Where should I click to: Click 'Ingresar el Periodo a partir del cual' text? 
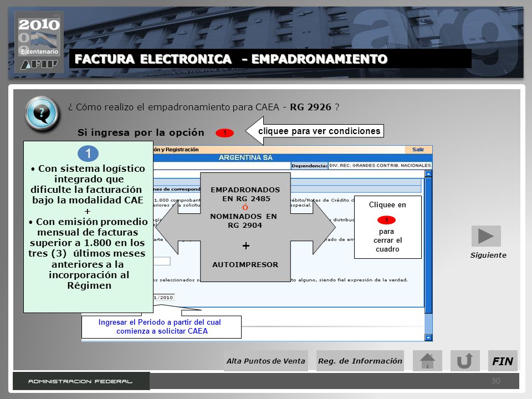tap(160, 322)
